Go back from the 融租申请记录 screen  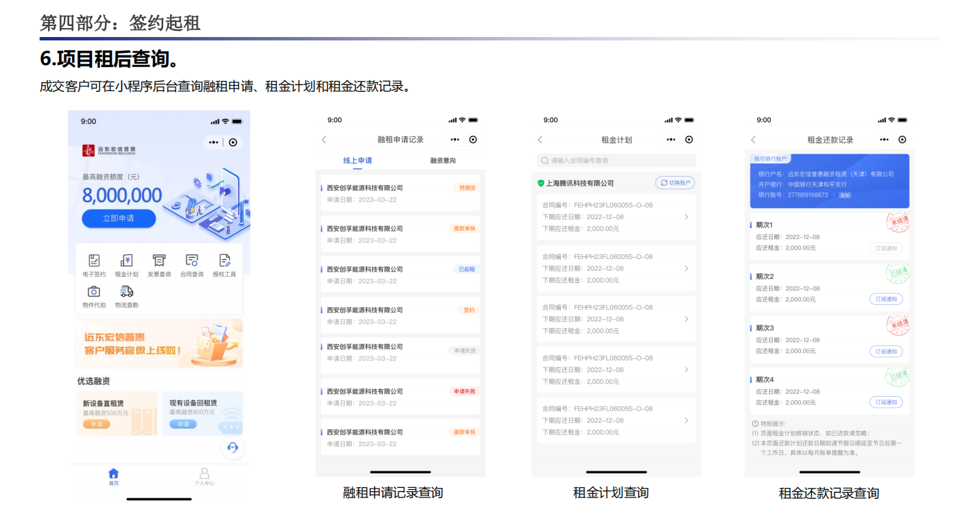pyautogui.click(x=324, y=140)
